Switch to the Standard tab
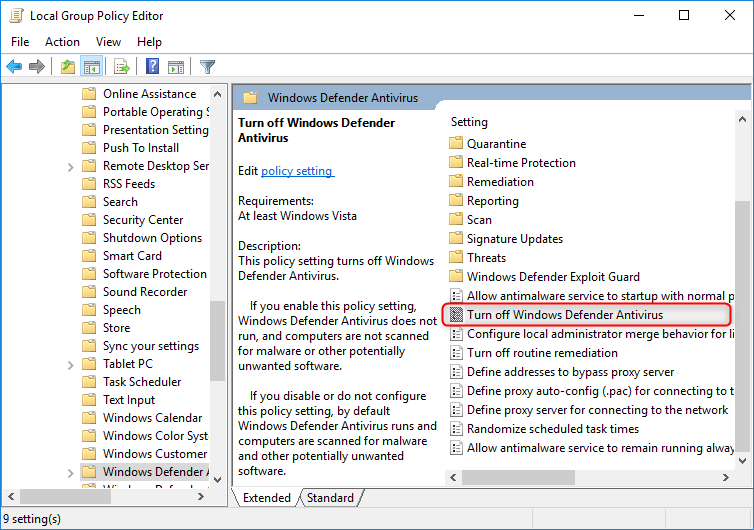Viewport: 754px width, 530px height. (330, 498)
